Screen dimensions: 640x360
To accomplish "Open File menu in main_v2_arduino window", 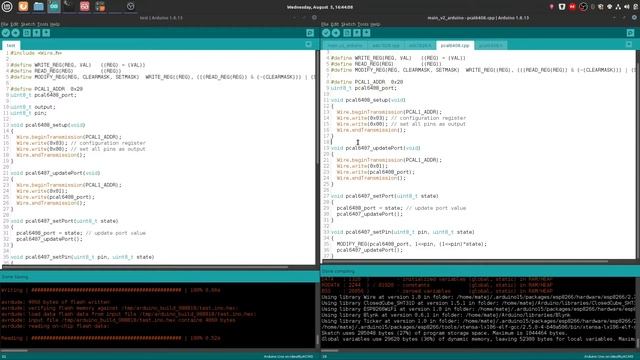I will [325, 24].
